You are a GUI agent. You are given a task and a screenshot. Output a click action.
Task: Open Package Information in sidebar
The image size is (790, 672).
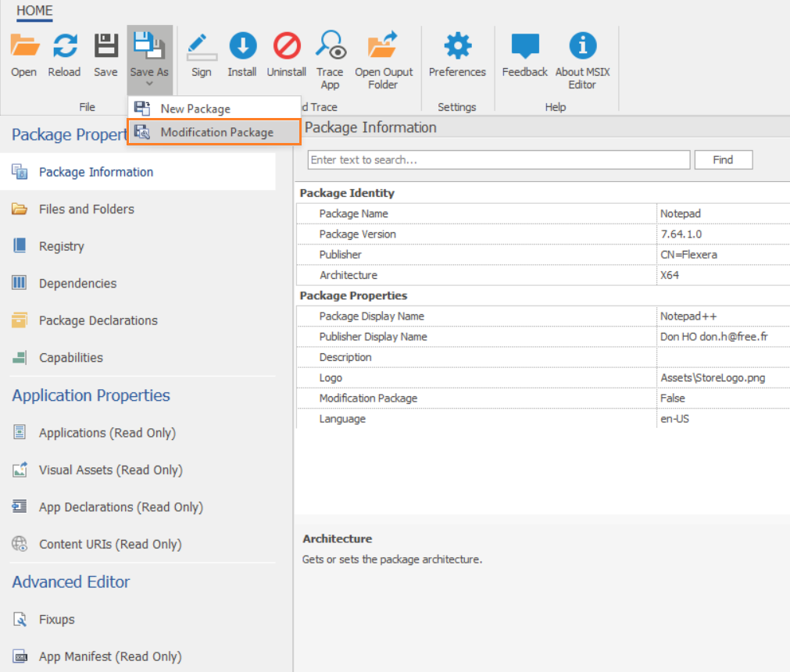pos(138,172)
